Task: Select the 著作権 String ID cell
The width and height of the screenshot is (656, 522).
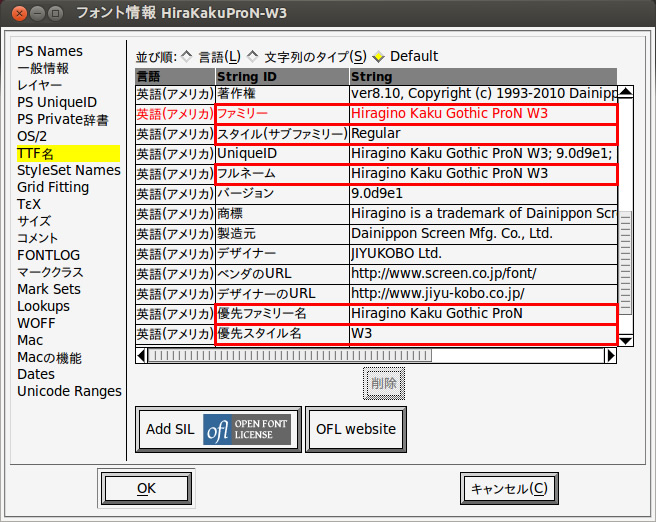Action: [282, 94]
